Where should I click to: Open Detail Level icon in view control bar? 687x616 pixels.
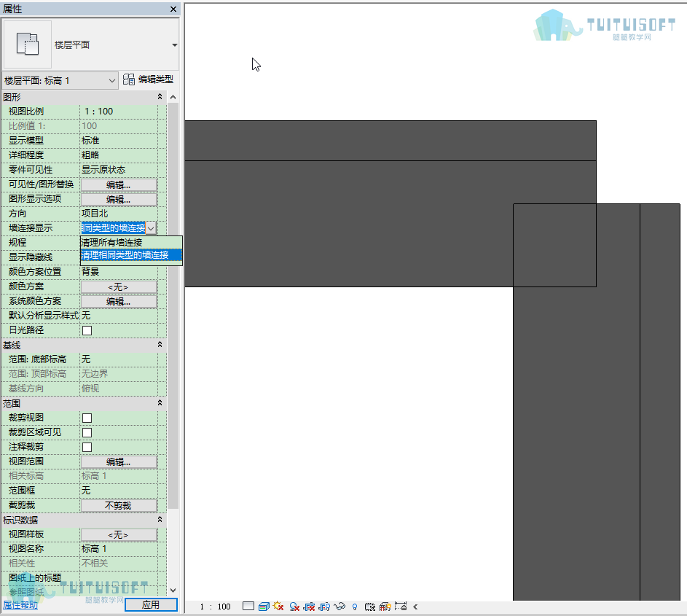tap(248, 607)
